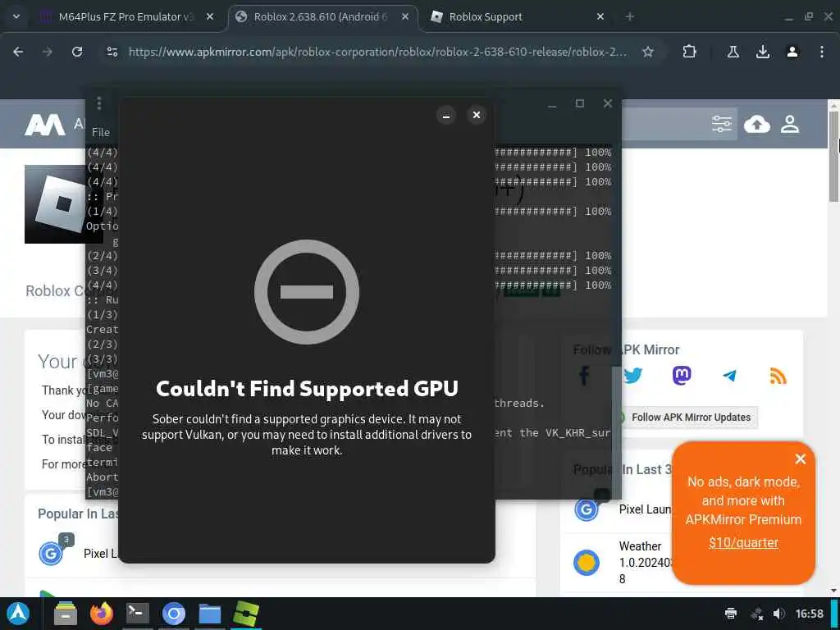Close the Sober GPU error dialog

(477, 115)
